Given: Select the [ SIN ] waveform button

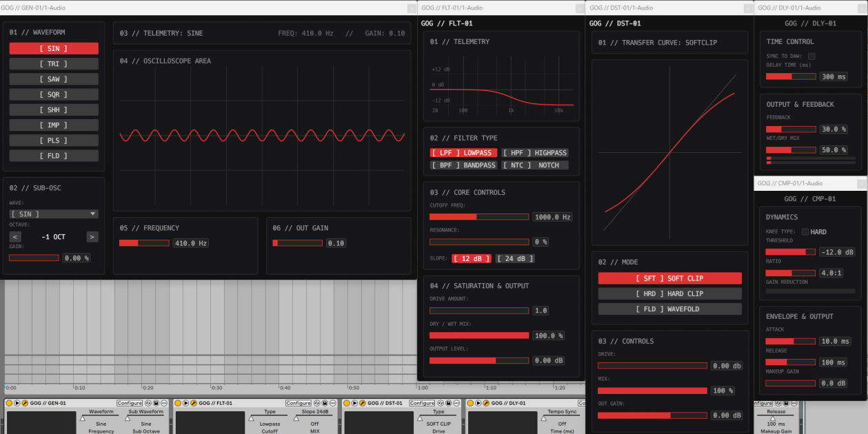Looking at the screenshot, I should tap(54, 49).
